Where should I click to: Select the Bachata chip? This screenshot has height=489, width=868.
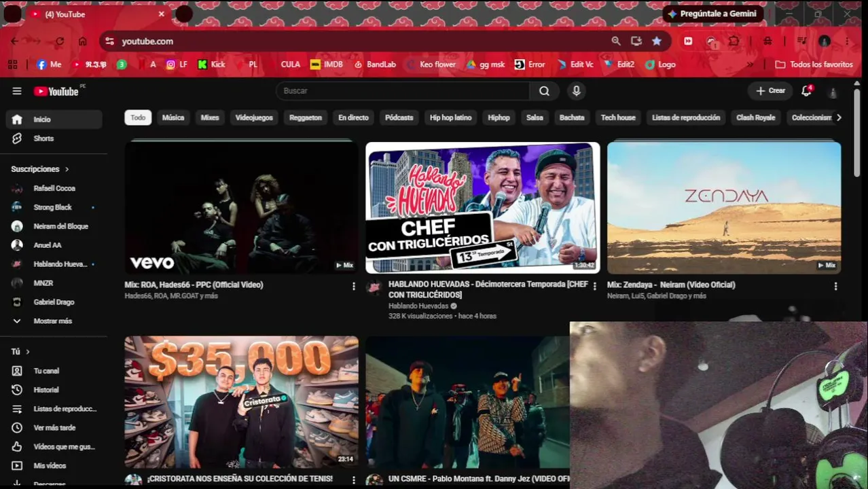point(572,117)
